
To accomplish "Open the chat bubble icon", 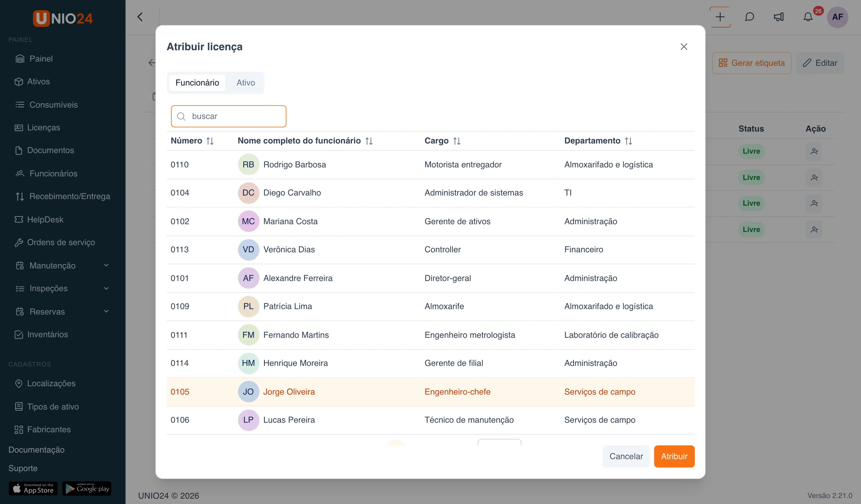I will pos(749,17).
